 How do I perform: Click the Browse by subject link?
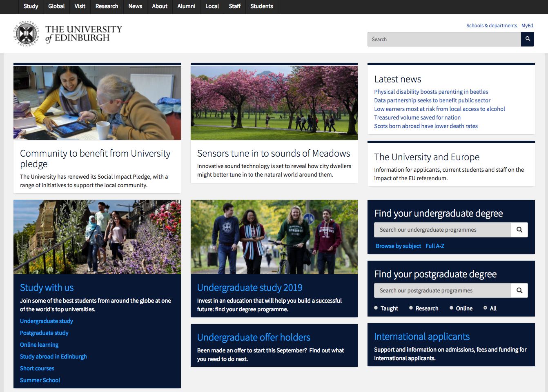pyautogui.click(x=399, y=246)
